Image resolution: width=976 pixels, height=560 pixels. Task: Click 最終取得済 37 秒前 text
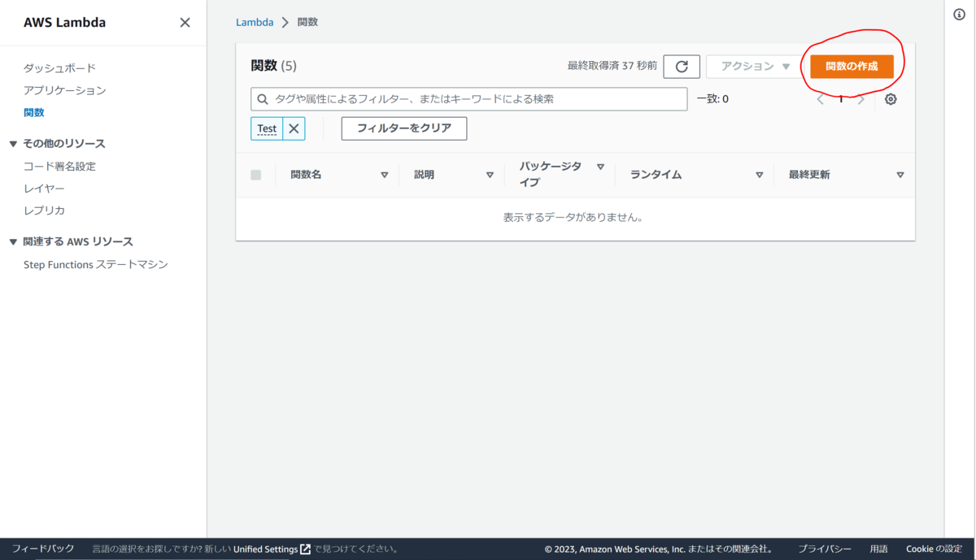612,66
